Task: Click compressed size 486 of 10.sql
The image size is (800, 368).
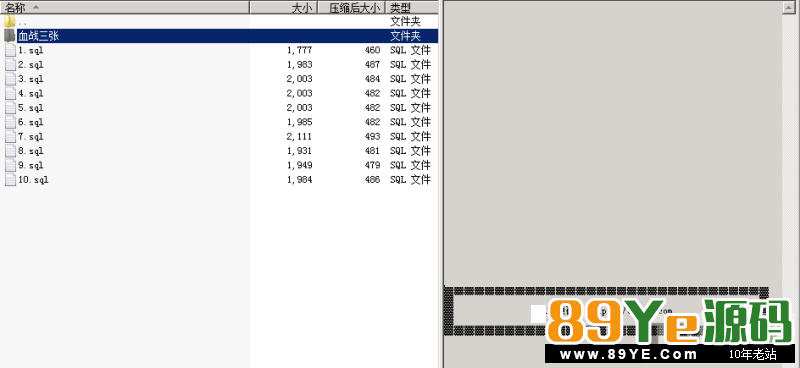Action: point(372,179)
